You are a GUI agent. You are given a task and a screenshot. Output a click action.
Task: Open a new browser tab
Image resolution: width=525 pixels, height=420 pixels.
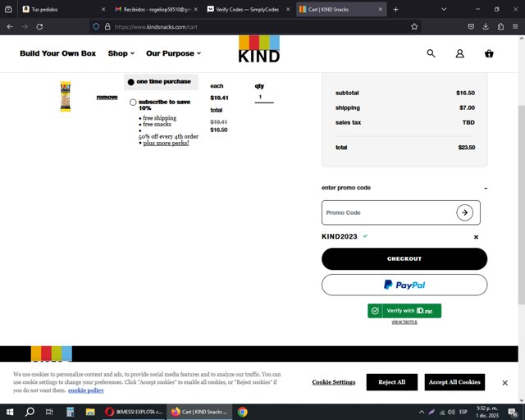(395, 9)
